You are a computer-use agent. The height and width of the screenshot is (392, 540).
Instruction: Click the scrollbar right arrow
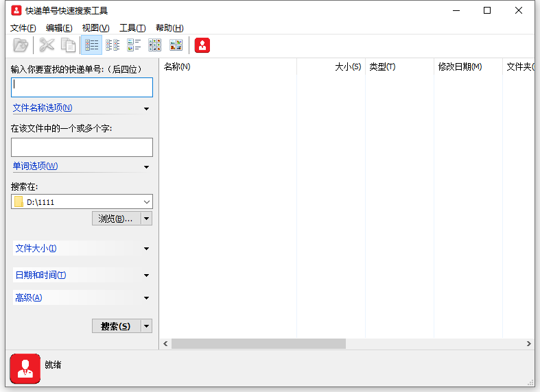[x=529, y=343]
